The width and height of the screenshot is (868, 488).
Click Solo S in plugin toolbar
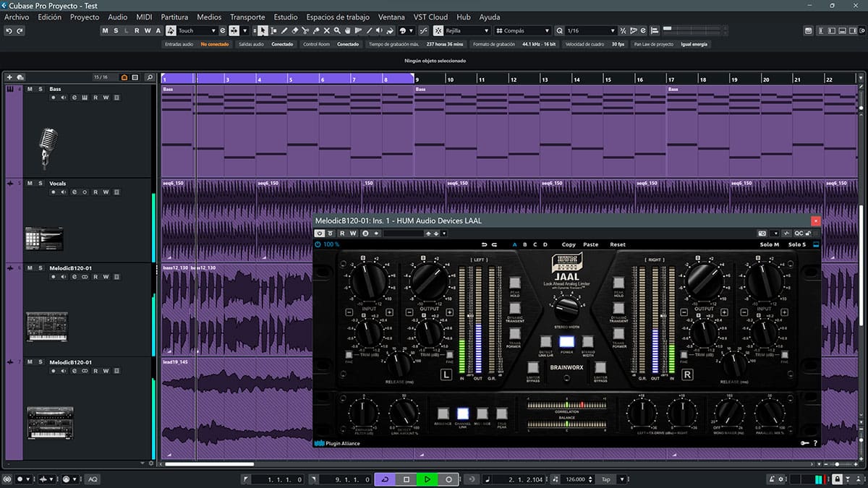(x=796, y=244)
